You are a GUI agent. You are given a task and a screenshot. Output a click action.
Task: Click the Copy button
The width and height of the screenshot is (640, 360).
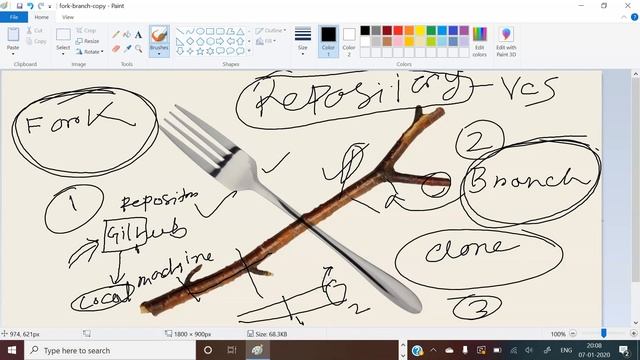[36, 41]
